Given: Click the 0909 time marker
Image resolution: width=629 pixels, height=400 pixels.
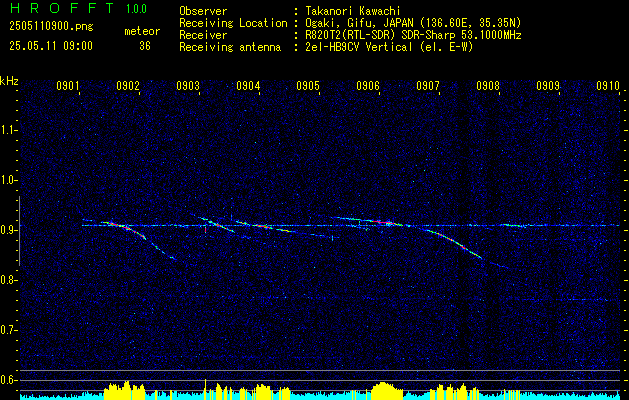Looking at the screenshot, I should 548,85.
